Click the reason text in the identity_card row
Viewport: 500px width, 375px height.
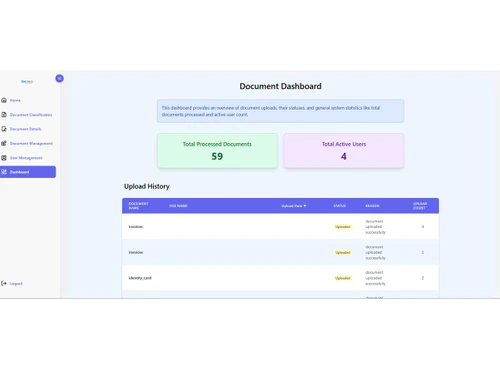tap(375, 278)
